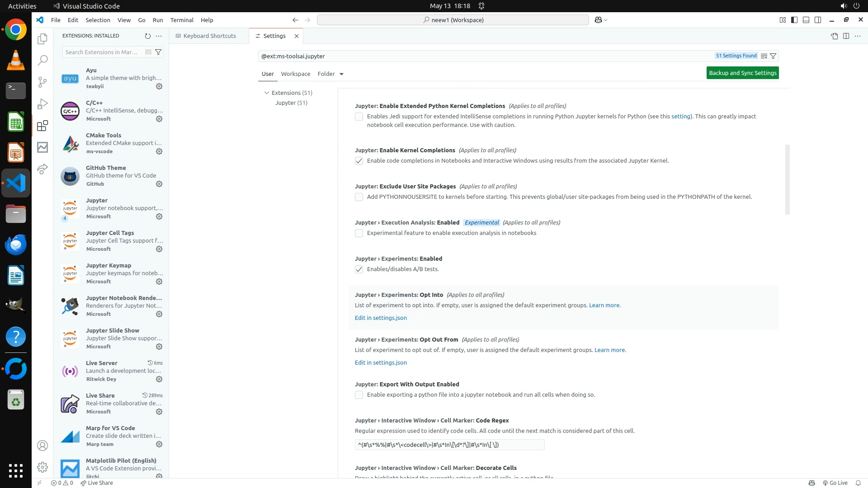
Task: Open the Copilot chat dropdown arrow
Action: pos(606,20)
